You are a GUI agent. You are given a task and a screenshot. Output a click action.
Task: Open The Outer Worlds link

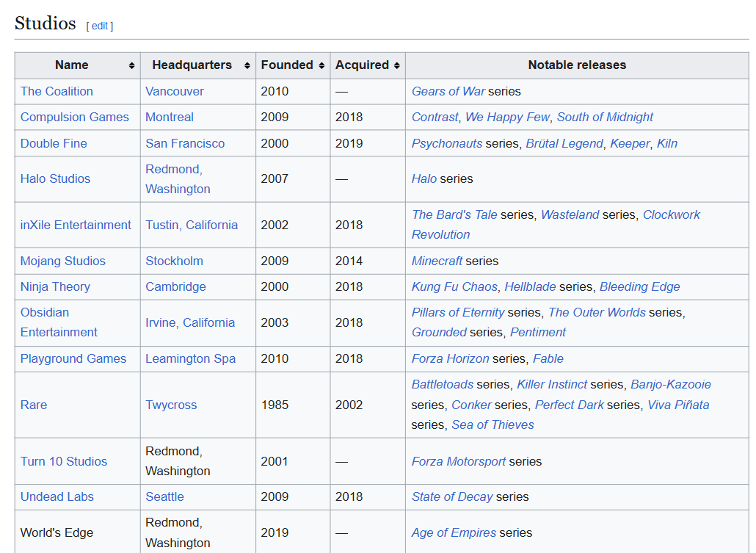597,312
